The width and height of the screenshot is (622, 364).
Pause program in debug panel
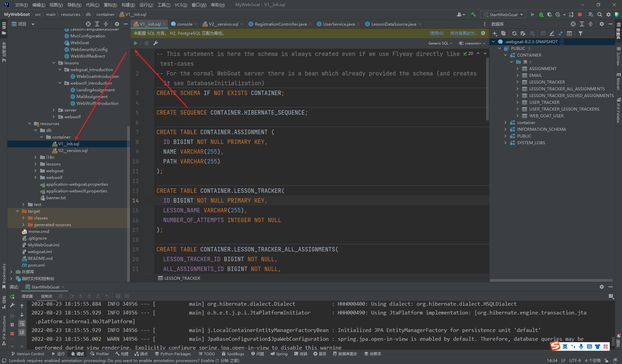coord(12,325)
